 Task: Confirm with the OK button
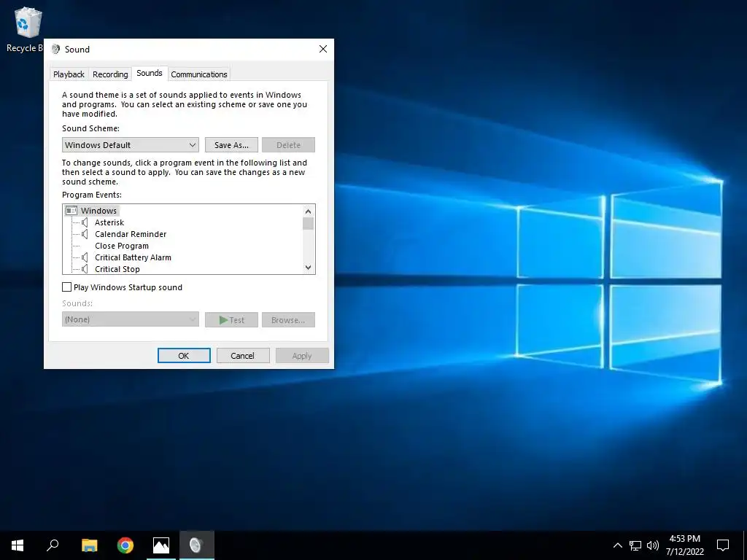184,356
